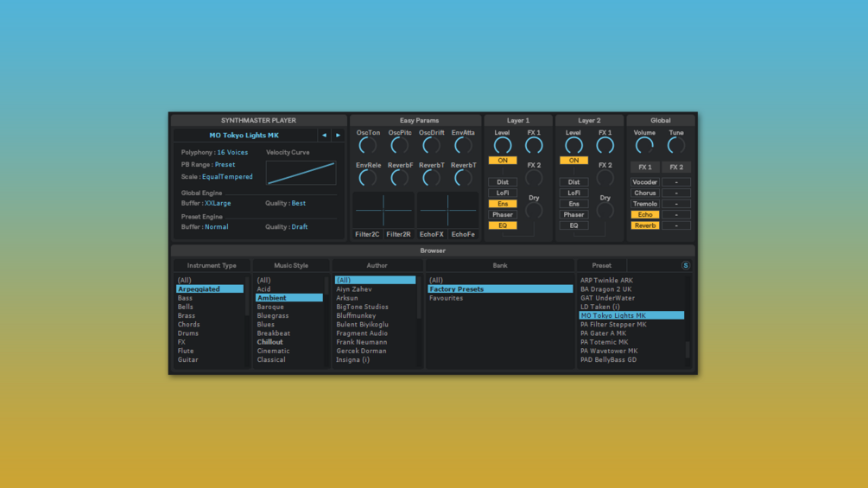Open Polyphony 16 Voices dropdown

click(x=232, y=152)
